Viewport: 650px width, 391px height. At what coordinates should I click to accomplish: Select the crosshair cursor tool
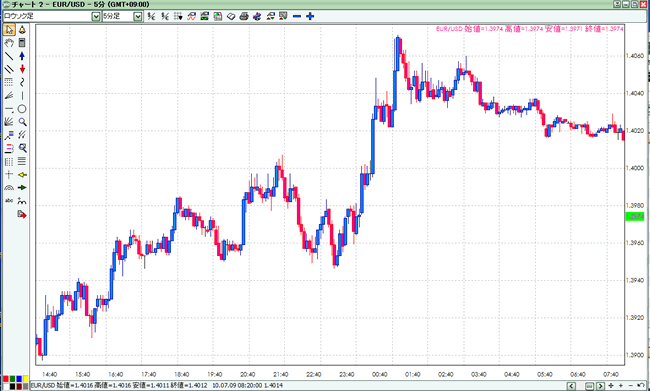[x=9, y=175]
